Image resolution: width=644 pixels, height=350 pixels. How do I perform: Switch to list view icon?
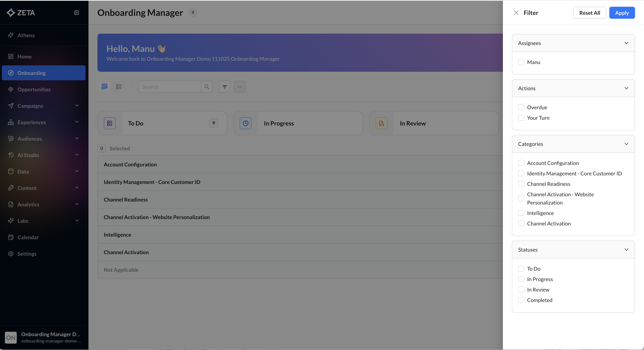(119, 86)
